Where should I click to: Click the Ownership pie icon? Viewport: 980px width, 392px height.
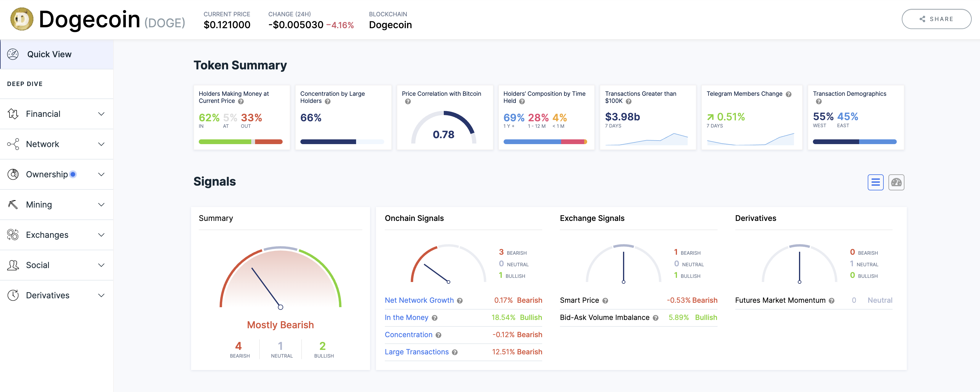13,174
